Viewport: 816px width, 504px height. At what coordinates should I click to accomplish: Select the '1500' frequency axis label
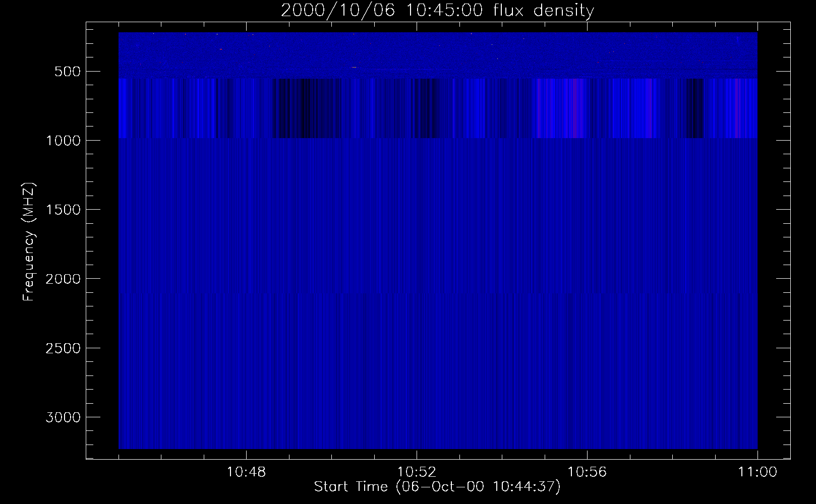[x=63, y=210]
